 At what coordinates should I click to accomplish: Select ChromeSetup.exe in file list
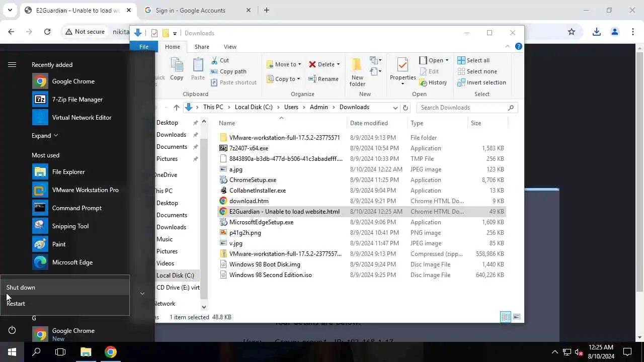coord(253,180)
